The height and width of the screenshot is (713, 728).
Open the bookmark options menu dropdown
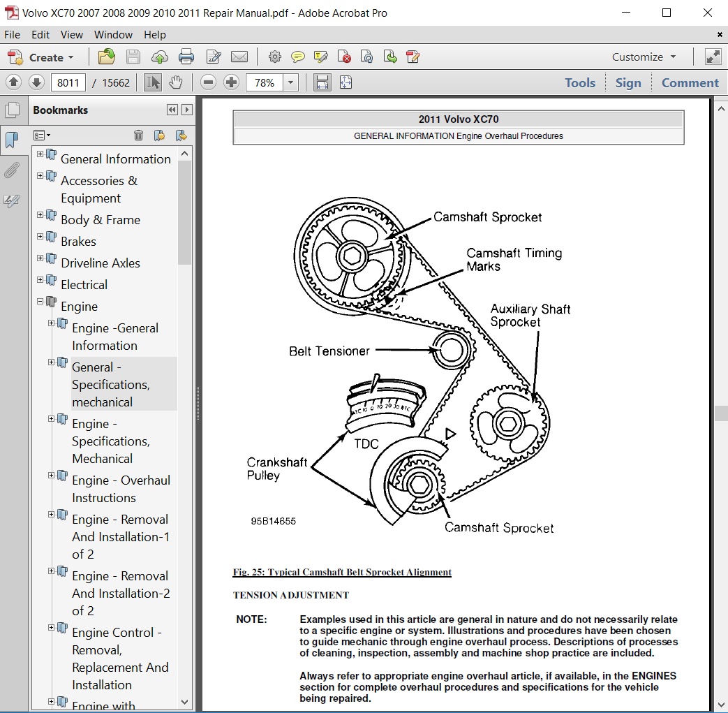pyautogui.click(x=42, y=135)
